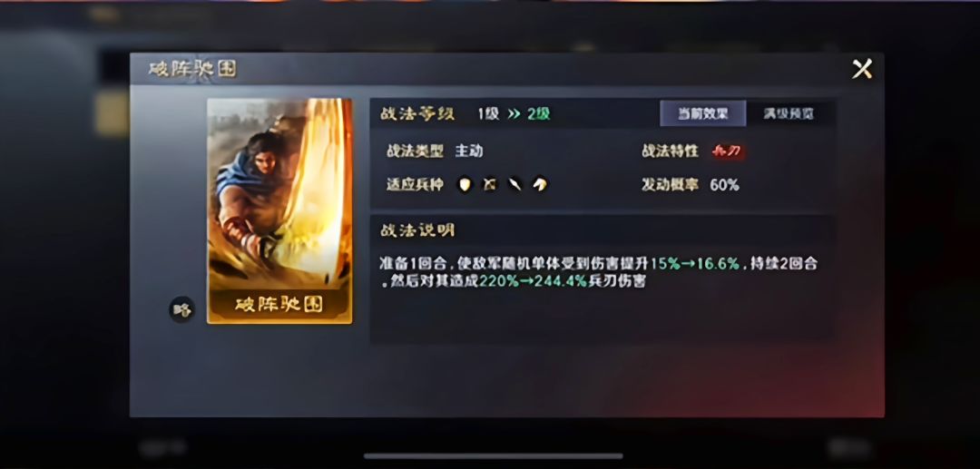Image resolution: width=980 pixels, height=469 pixels.
Task: Select the spear troop type icon
Action: tap(514, 185)
